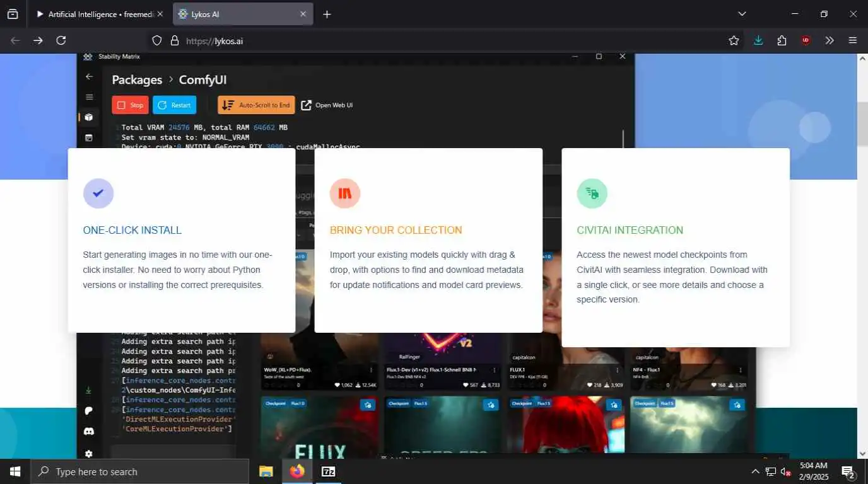The width and height of the screenshot is (868, 484).
Task: Open the muted volume tray icon
Action: pyautogui.click(x=786, y=471)
